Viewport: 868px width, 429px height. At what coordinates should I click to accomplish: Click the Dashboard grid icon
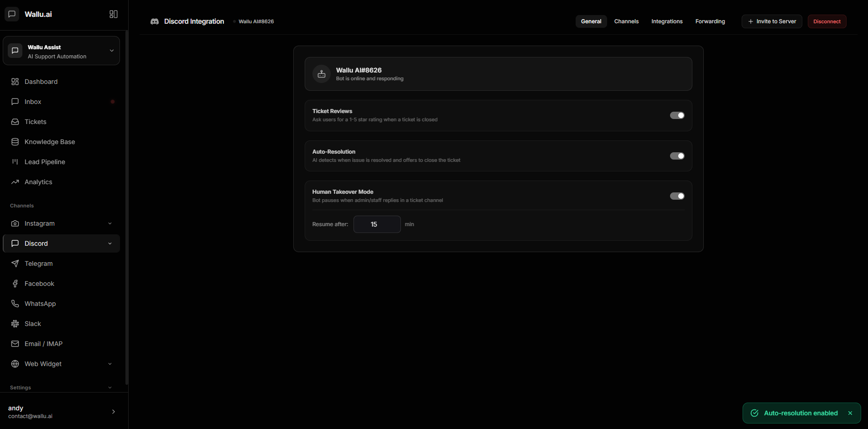[x=15, y=82]
